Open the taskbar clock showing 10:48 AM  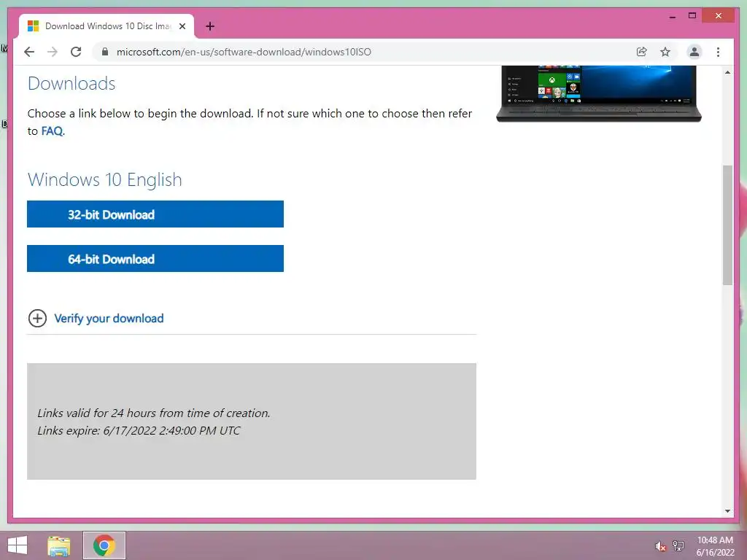click(x=715, y=545)
